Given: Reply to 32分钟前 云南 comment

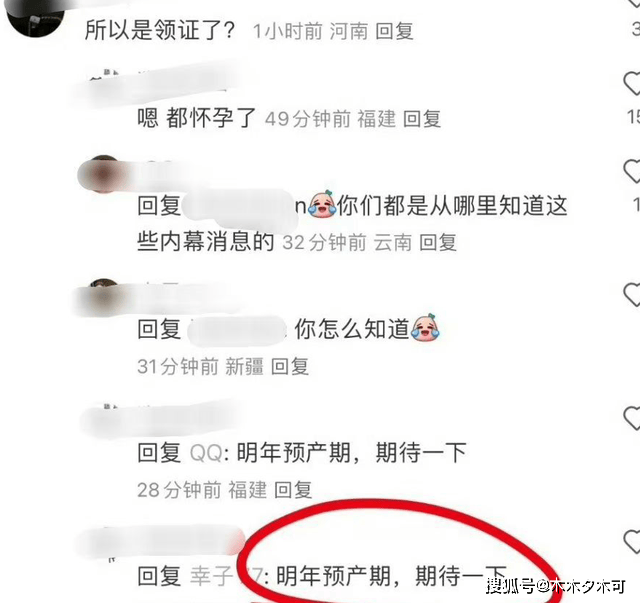Looking at the screenshot, I should tap(438, 243).
